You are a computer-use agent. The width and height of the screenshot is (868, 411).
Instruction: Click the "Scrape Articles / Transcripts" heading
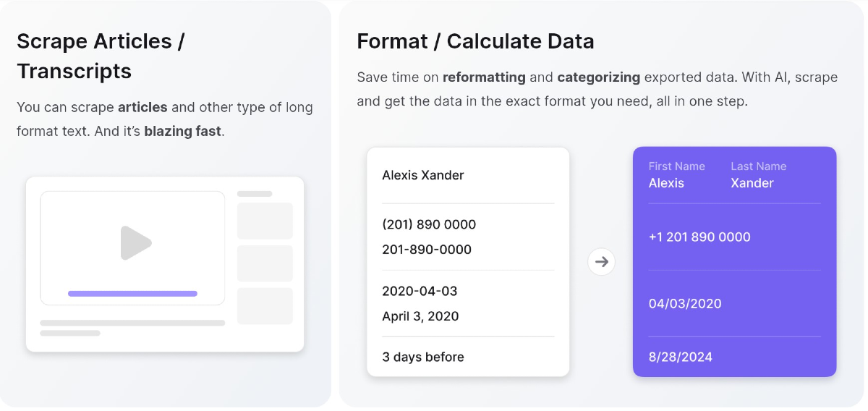(101, 56)
